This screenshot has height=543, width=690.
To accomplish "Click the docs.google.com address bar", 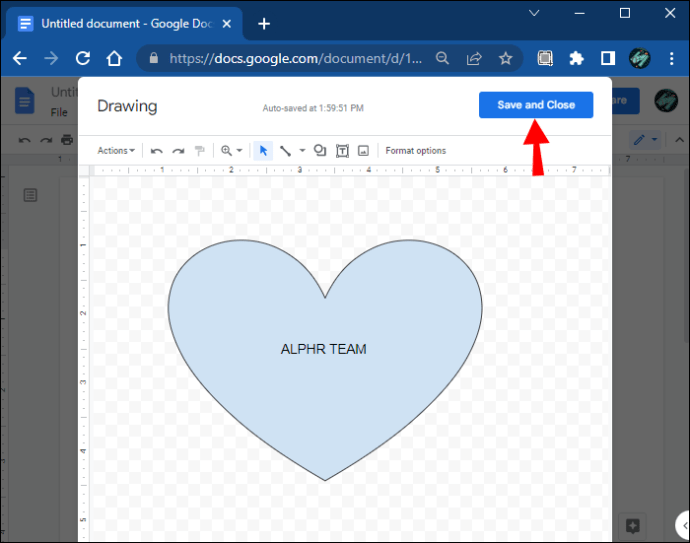I will point(296,59).
